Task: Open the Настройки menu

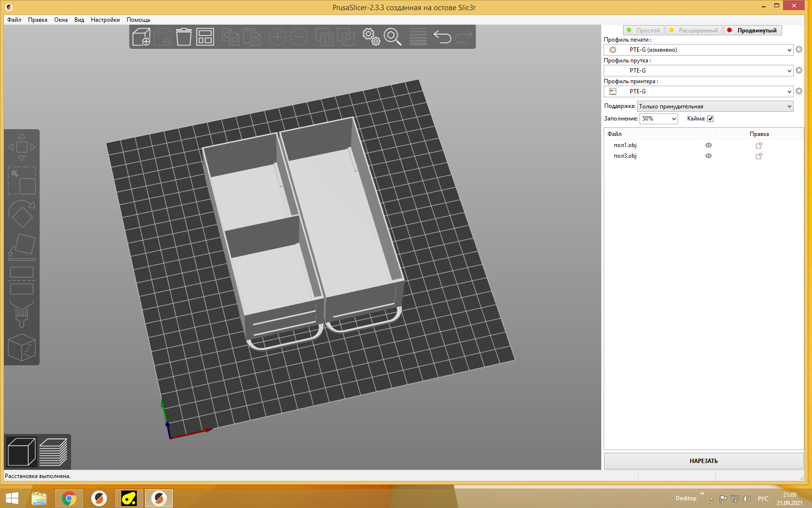Action: [105, 20]
